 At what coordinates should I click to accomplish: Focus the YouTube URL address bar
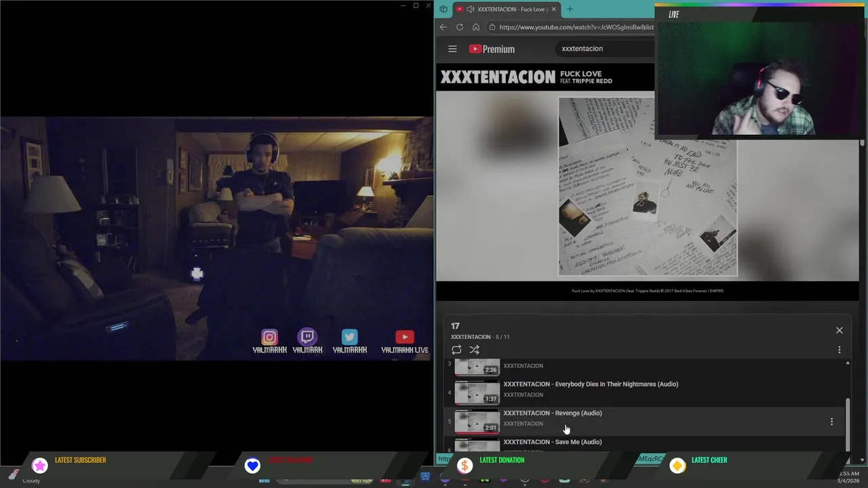pyautogui.click(x=576, y=27)
